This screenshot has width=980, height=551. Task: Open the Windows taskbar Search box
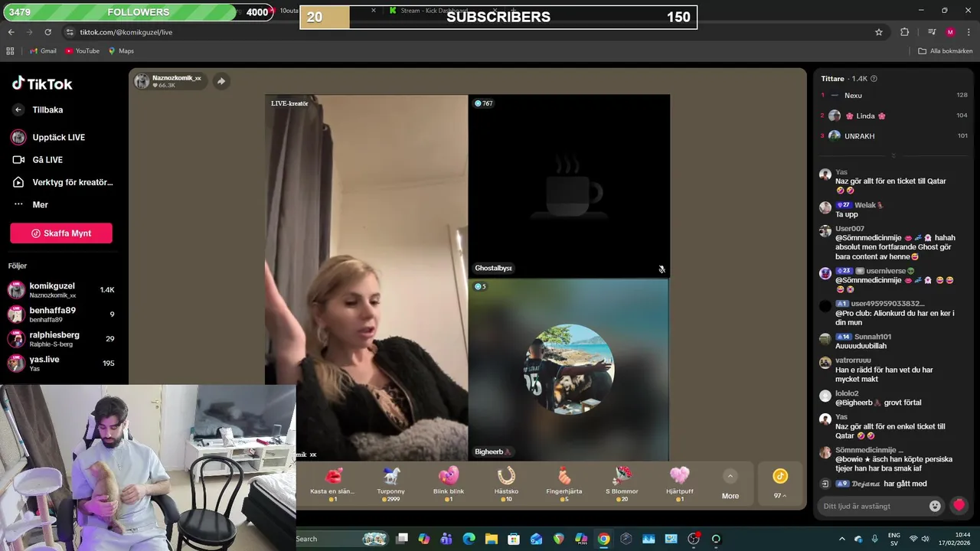point(342,539)
